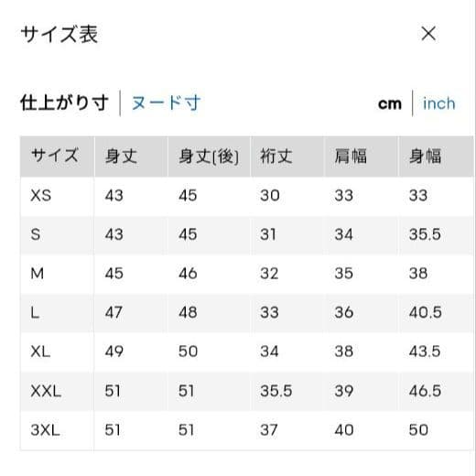The width and height of the screenshot is (476, 476).
Task: Select the L size row label
Action: click(x=35, y=312)
